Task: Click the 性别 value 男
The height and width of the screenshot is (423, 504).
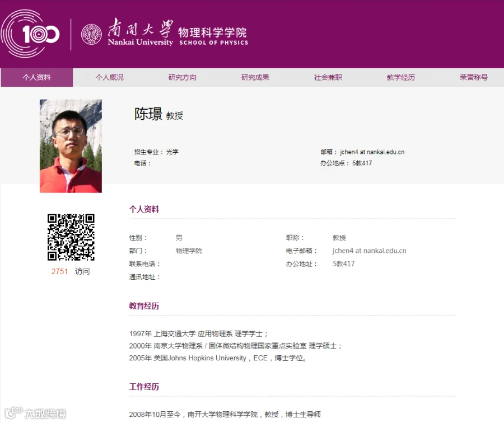Action: coord(179,238)
